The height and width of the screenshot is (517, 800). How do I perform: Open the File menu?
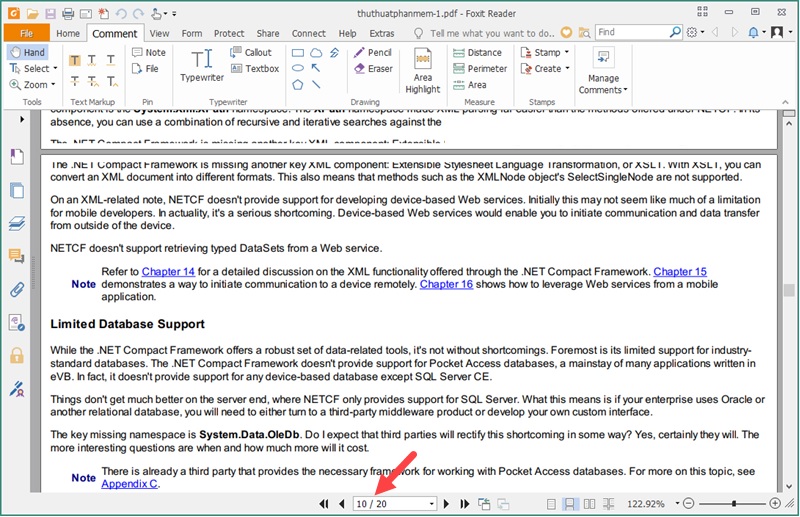pos(25,33)
